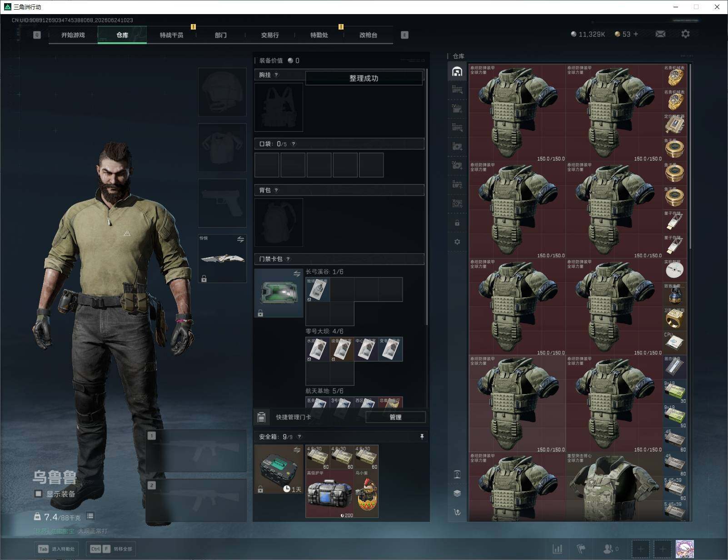Click the swap arrows on the safe box

(x=297, y=450)
